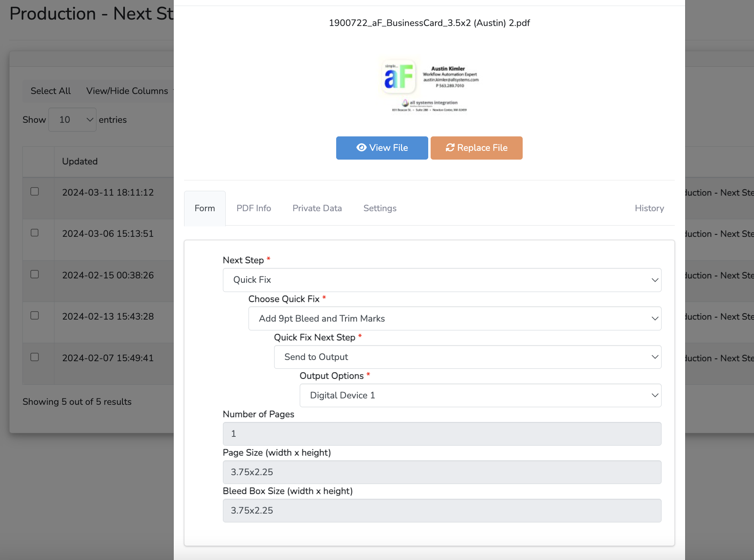This screenshot has height=560, width=754.
Task: Change the Show entries count dropdown
Action: pos(72,120)
